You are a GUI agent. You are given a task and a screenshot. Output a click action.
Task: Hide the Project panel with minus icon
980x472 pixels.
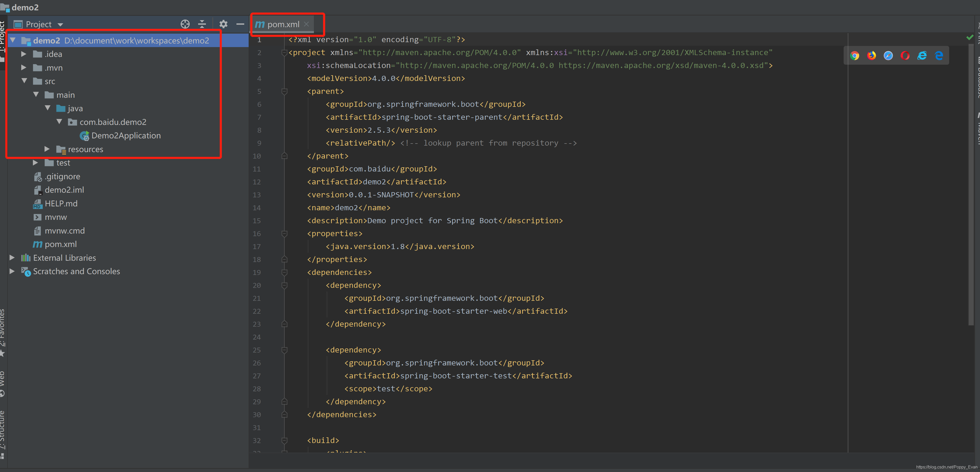pos(240,24)
